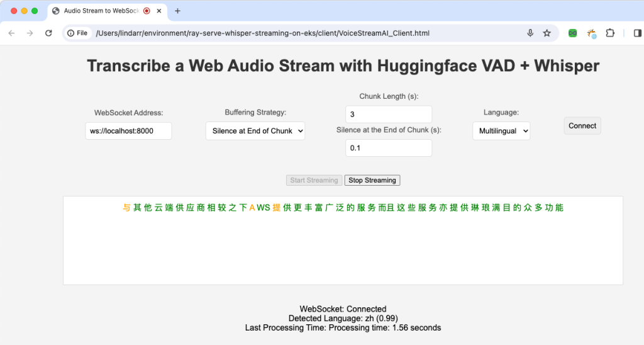Screen dimensions: 644x345
Task: Toggle the browser side panel icon
Action: pos(638,33)
